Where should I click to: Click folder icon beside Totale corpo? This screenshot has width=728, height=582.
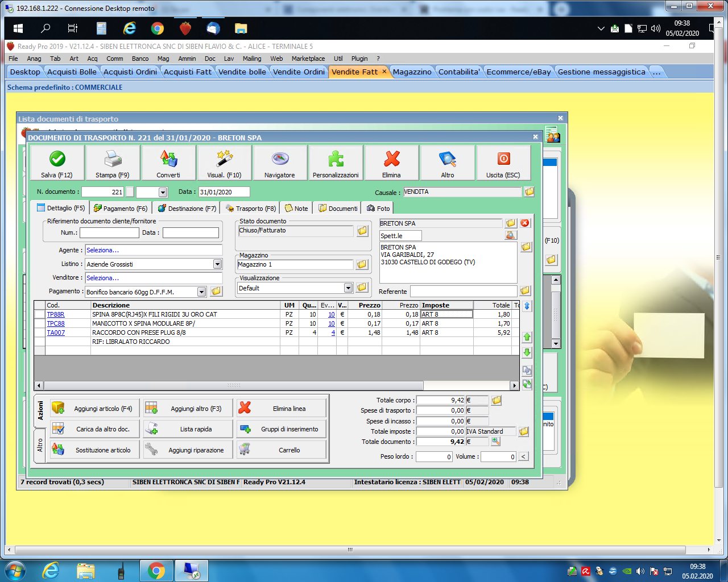pyautogui.click(x=497, y=401)
